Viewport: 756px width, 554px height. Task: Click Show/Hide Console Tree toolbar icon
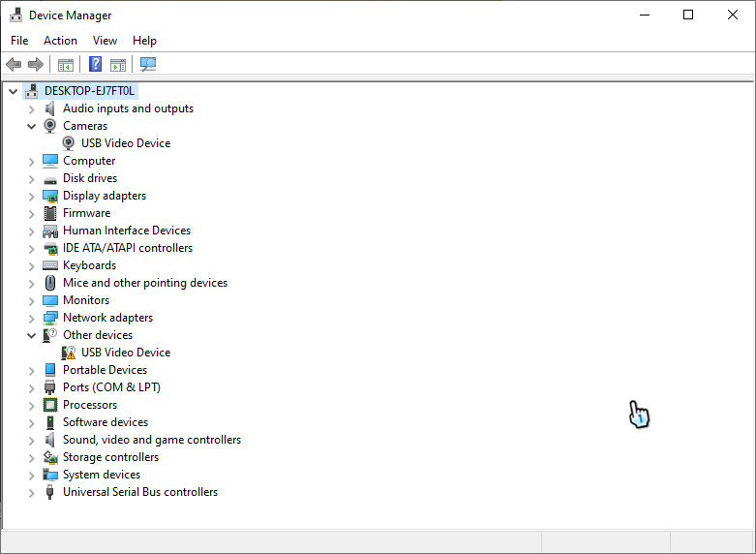tap(66, 64)
